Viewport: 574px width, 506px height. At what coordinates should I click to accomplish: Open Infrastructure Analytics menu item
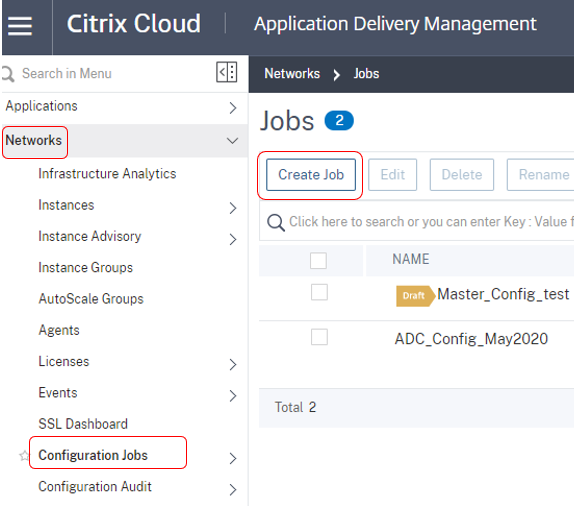click(107, 174)
